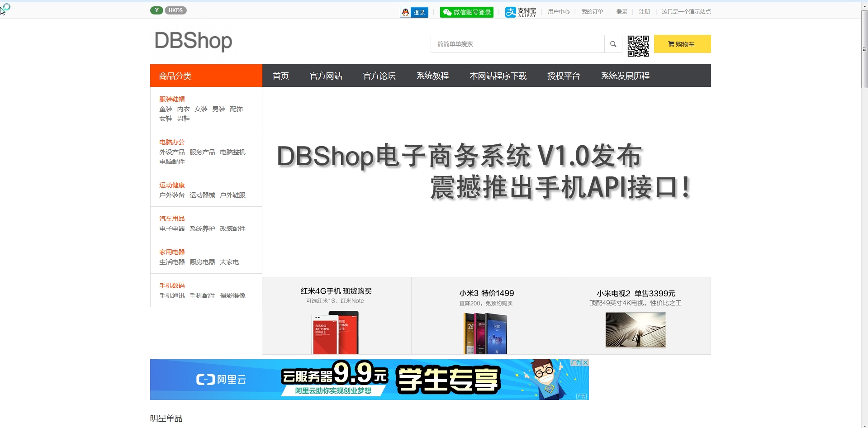The image size is (868, 428).
Task: Choose 厨房电器 subcategory
Action: coord(202,262)
